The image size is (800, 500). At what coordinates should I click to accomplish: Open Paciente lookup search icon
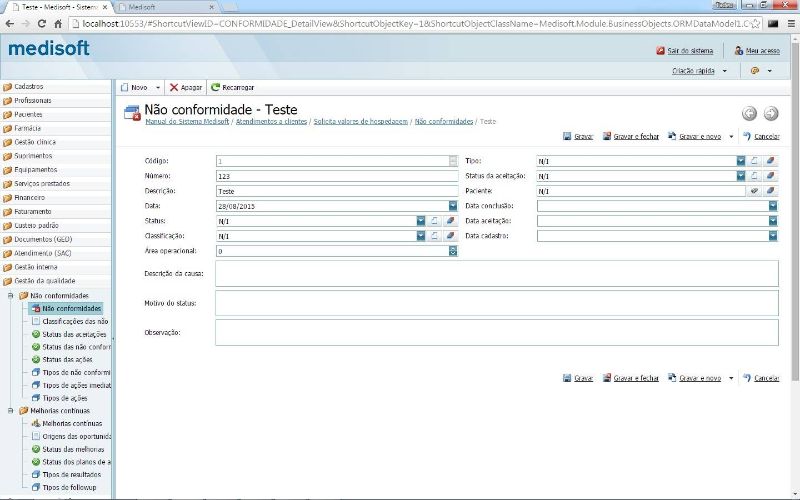[754, 191]
